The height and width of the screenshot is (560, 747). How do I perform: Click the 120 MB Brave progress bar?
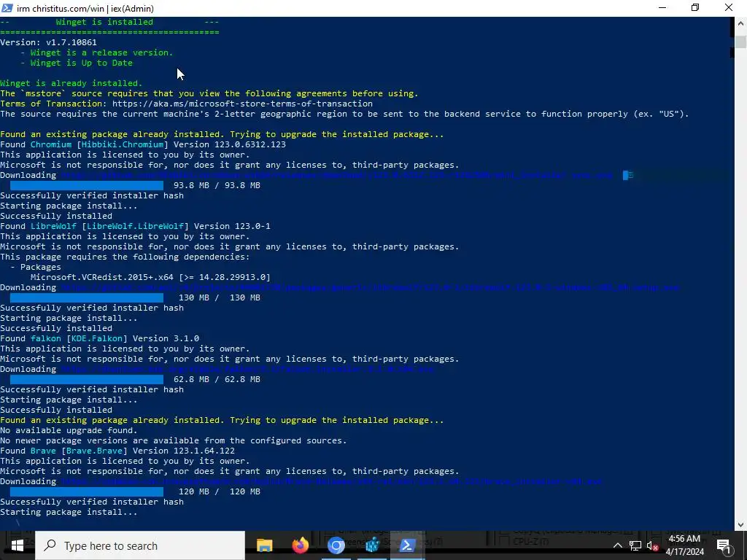[x=87, y=492]
